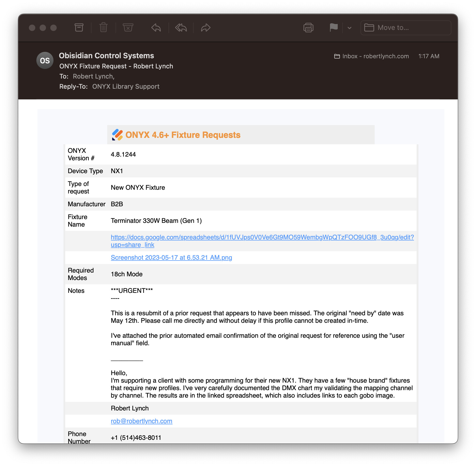The height and width of the screenshot is (466, 476).
Task: Click the Notes row label
Action: pyautogui.click(x=76, y=291)
